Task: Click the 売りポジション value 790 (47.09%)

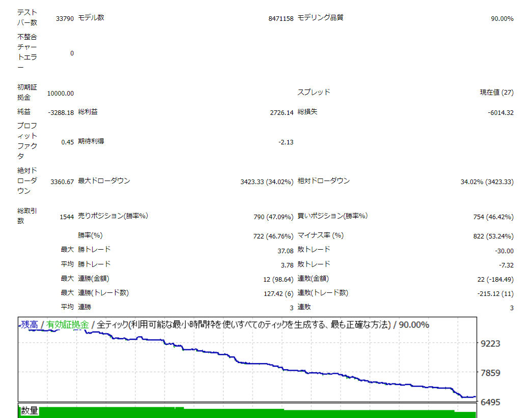Action: pos(273,217)
